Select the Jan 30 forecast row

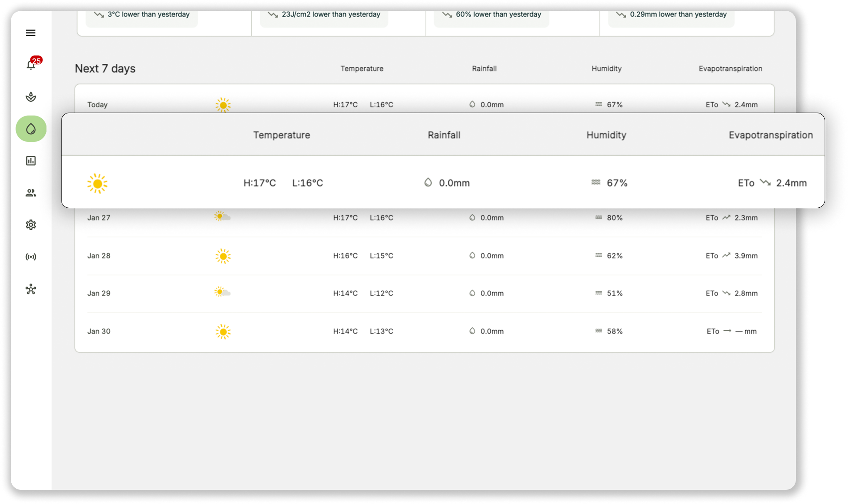[x=424, y=332]
